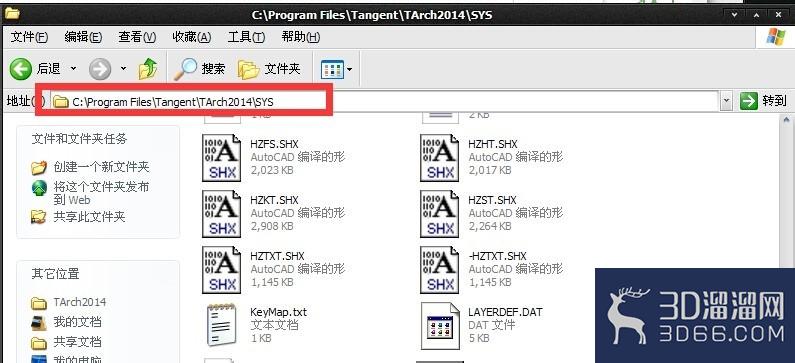Screen dimensions: 795x363
Task: Open TArch2014 in 其它位置
Action: [x=80, y=303]
